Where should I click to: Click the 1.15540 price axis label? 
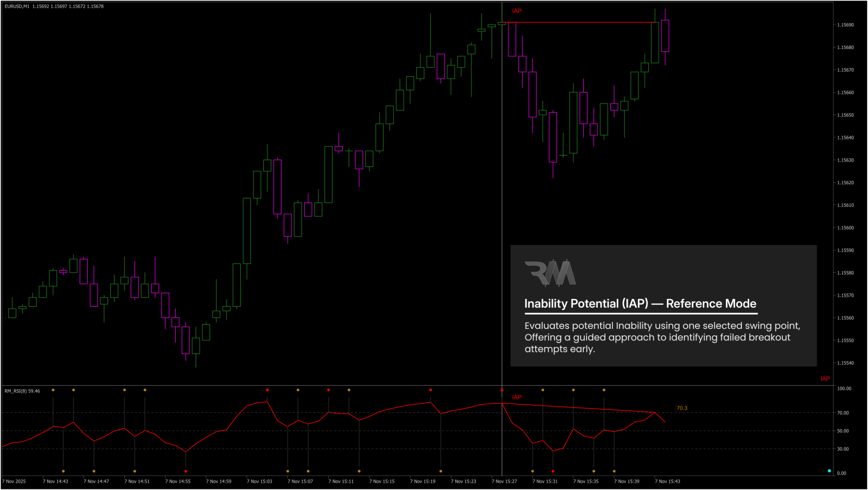click(x=845, y=363)
